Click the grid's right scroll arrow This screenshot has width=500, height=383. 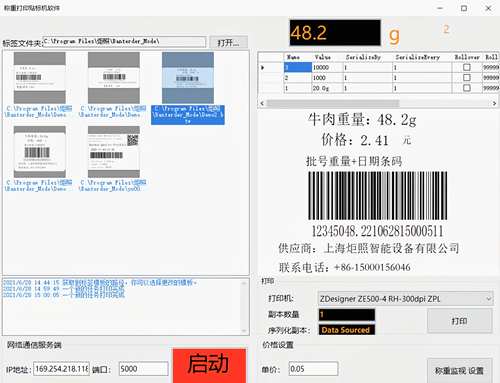tap(494, 104)
